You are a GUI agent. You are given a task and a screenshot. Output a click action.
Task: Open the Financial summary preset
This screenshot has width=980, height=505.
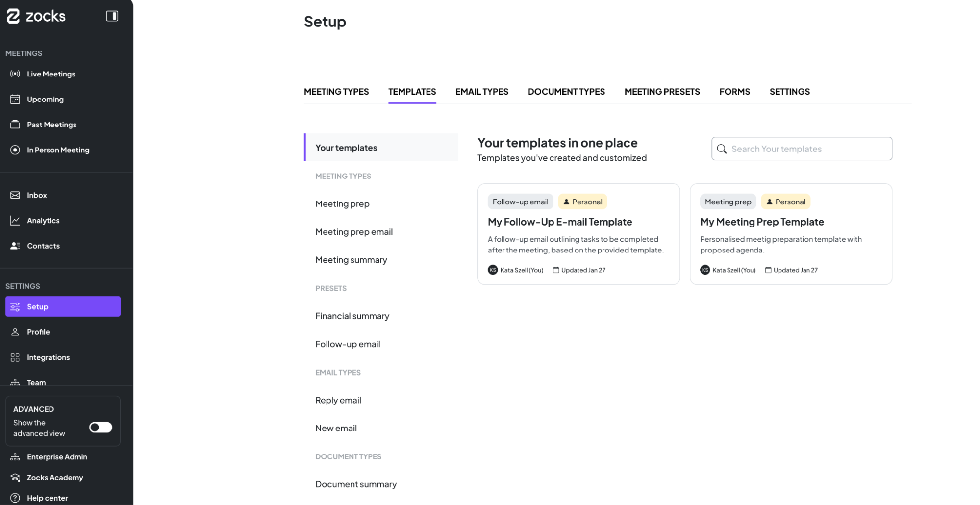point(352,316)
